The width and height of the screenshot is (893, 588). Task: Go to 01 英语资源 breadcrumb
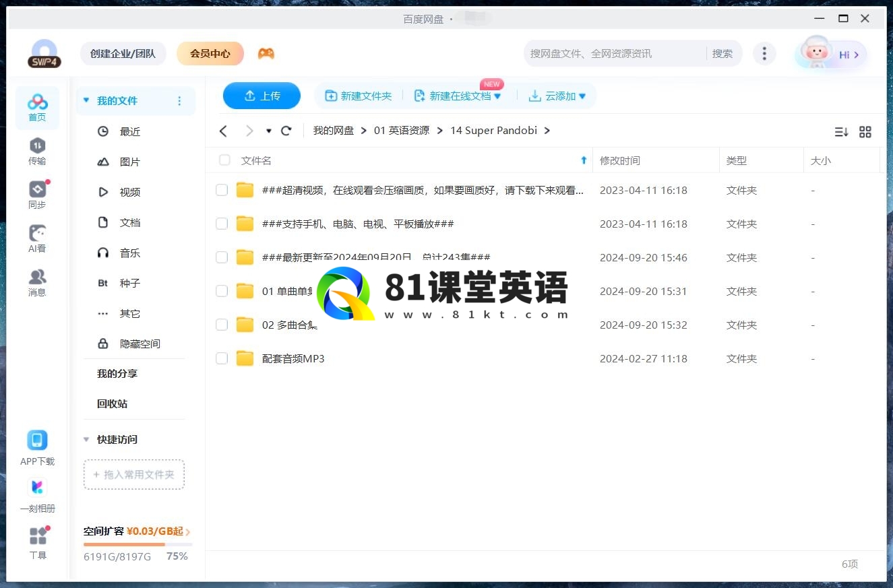(x=402, y=131)
